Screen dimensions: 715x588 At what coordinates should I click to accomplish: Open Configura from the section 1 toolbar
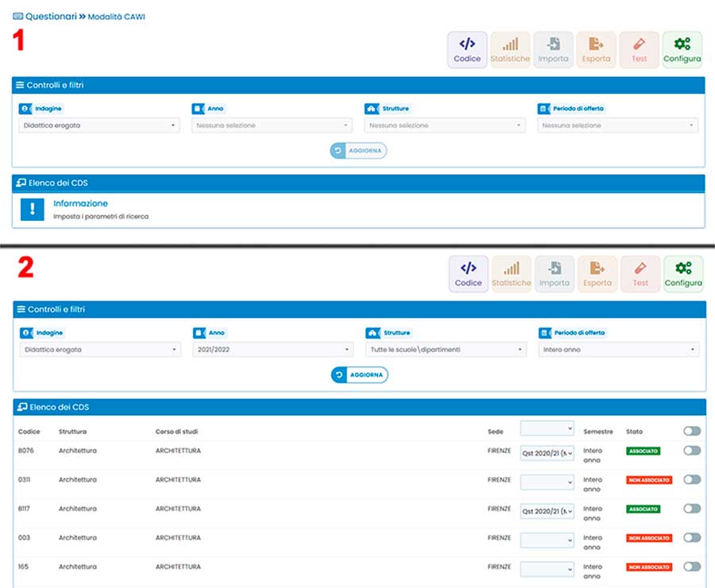[x=682, y=49]
